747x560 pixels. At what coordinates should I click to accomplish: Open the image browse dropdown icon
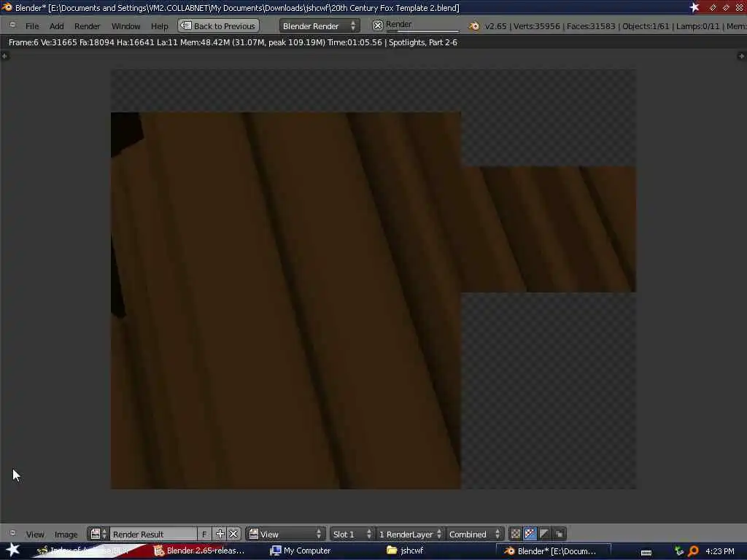coord(98,534)
